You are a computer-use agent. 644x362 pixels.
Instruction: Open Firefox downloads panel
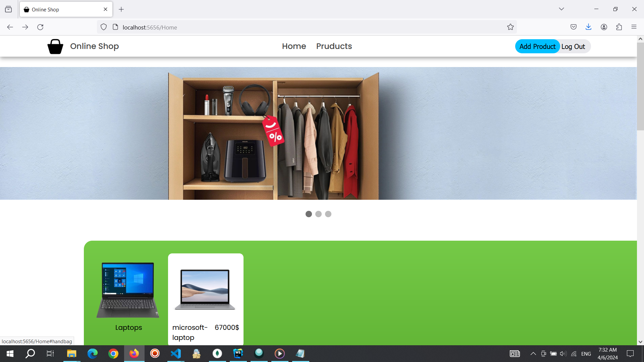point(588,27)
